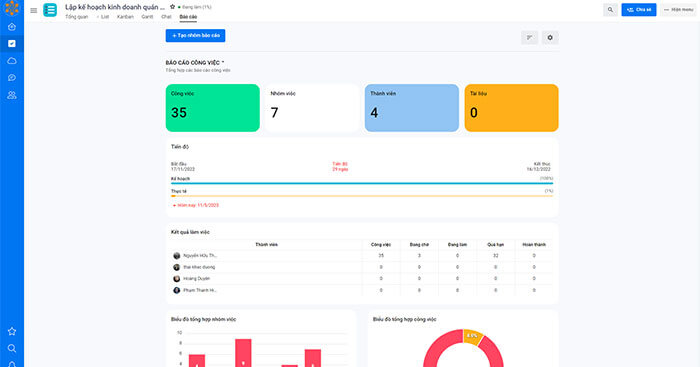Screen dimensions: 700x367
Task: Click Tạo nhóm báo cáo button
Action: 196,35
